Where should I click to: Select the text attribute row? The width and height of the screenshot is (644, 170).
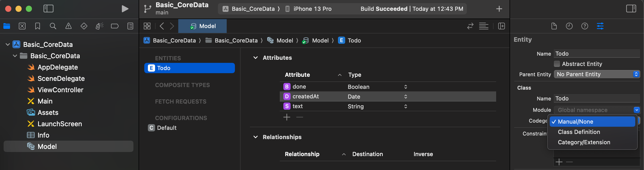(x=388, y=106)
